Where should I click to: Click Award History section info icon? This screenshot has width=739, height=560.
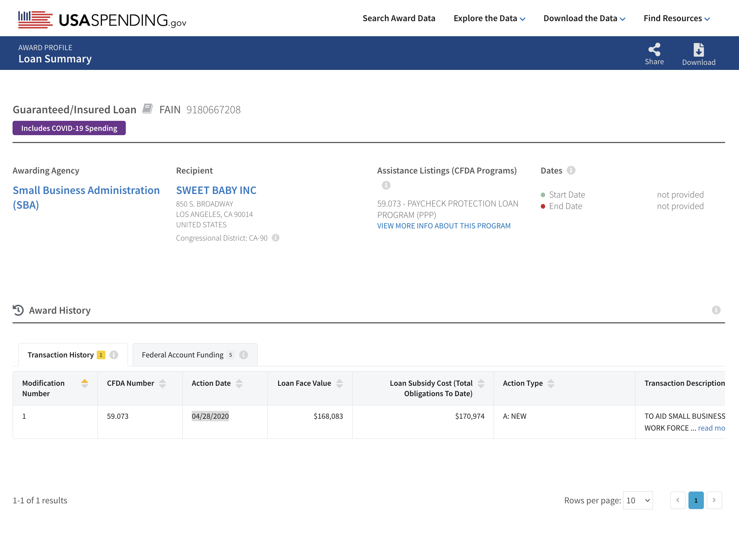716,310
